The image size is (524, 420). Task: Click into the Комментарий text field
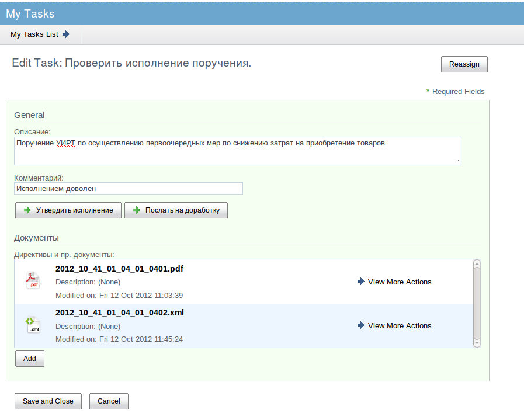coord(129,189)
